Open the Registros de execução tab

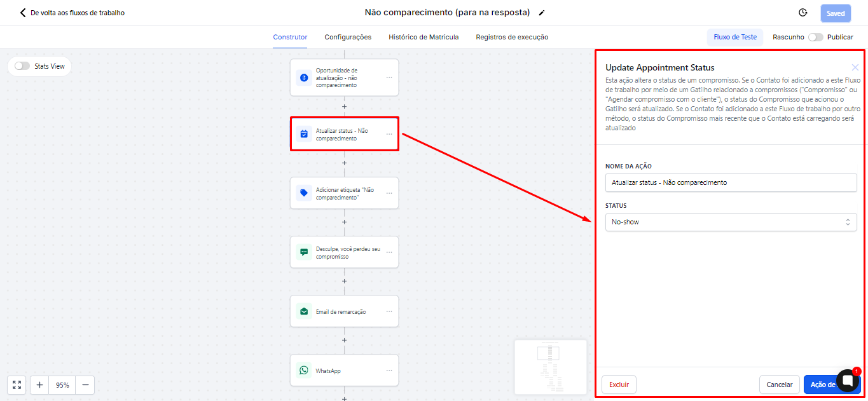(x=512, y=37)
